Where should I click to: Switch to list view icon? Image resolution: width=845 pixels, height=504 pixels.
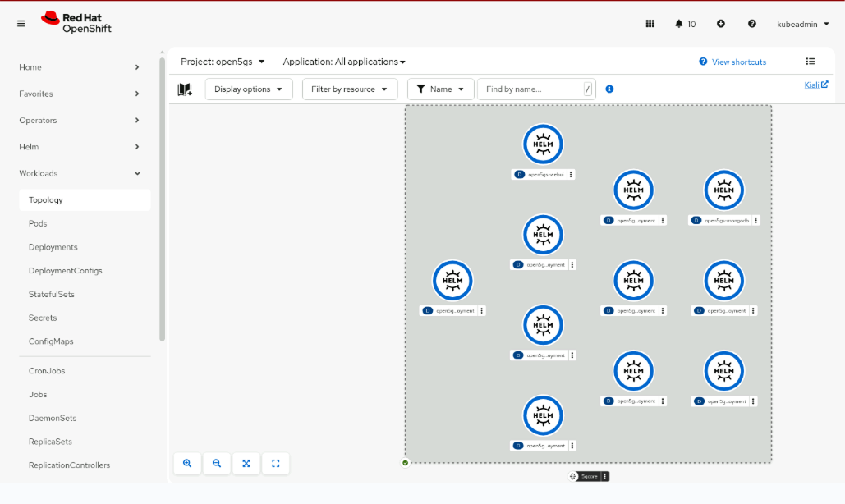pos(810,62)
